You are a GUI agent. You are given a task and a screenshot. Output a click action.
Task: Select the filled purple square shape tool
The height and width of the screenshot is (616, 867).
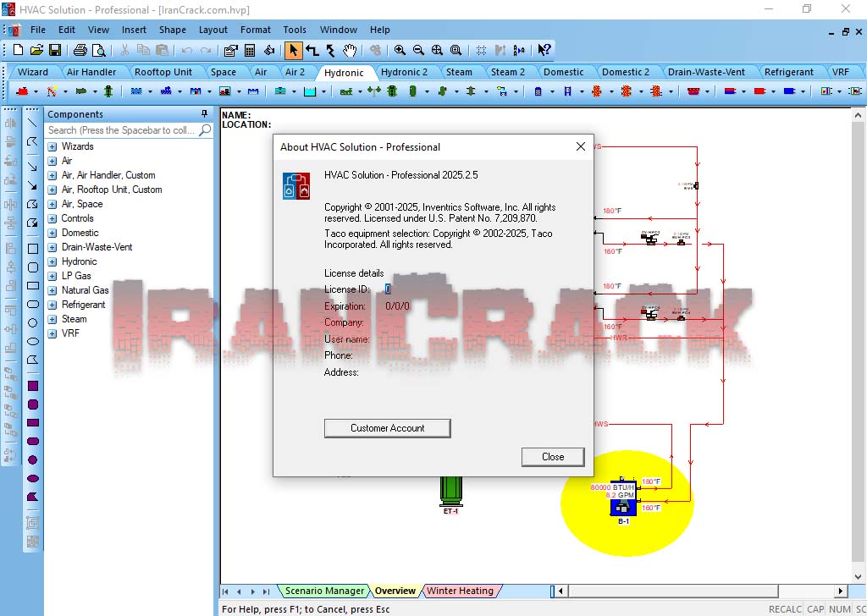click(x=33, y=385)
